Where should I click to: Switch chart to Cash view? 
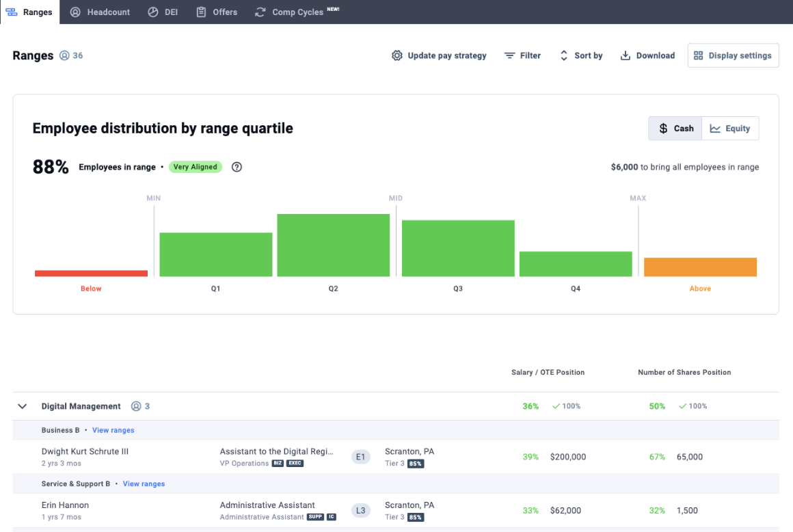(675, 129)
